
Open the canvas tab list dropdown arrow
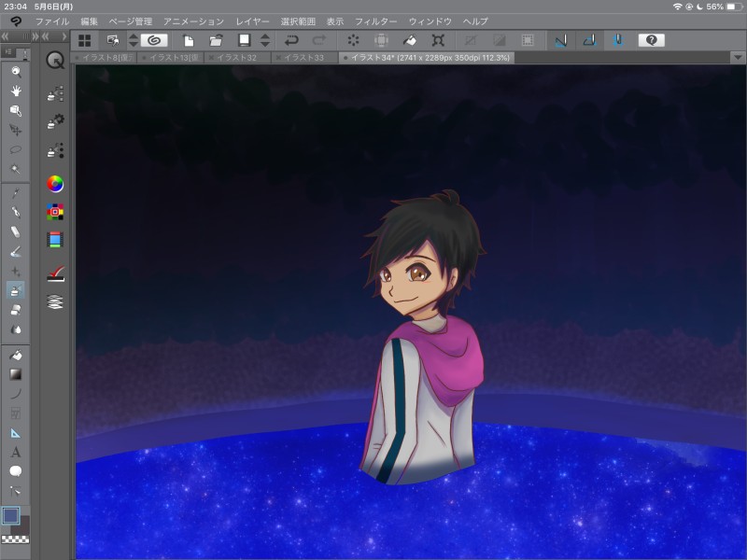738,58
